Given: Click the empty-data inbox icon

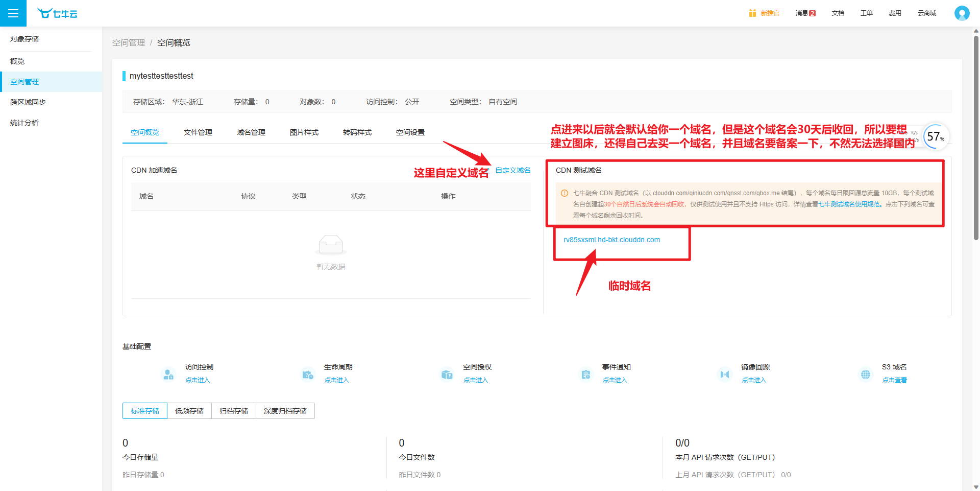Looking at the screenshot, I should point(331,245).
